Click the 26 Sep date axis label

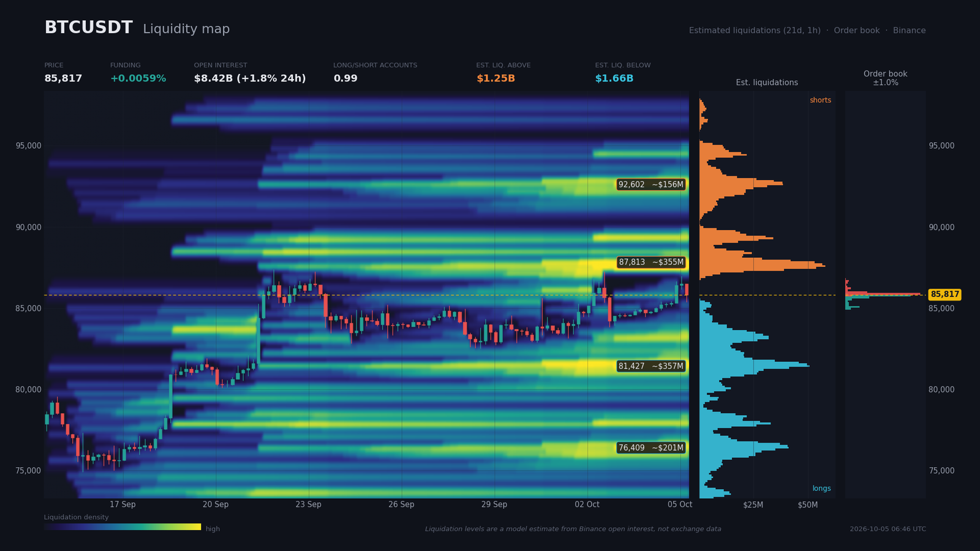click(x=401, y=504)
